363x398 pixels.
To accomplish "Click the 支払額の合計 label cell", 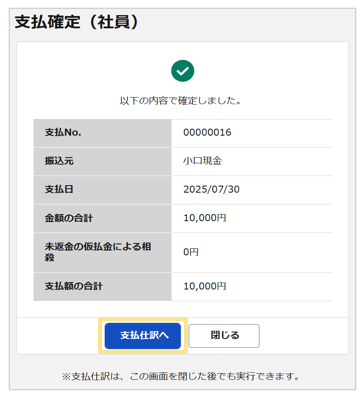I will tap(103, 287).
